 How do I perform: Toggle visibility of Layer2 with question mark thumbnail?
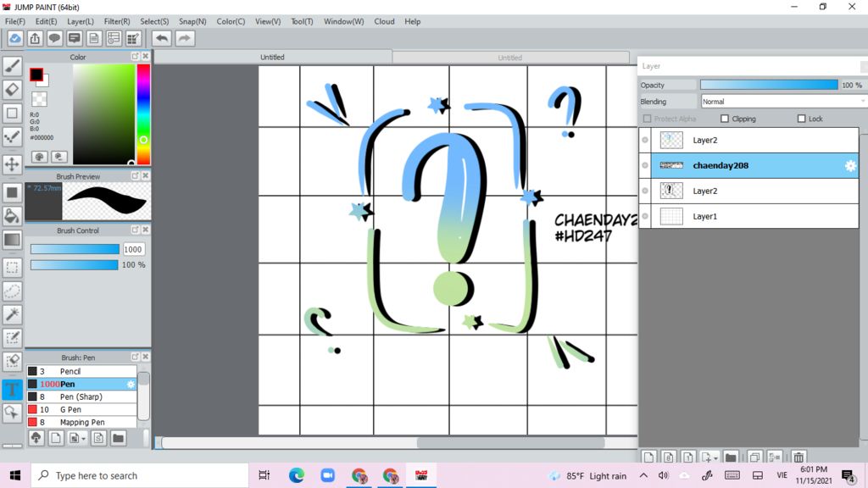645,191
